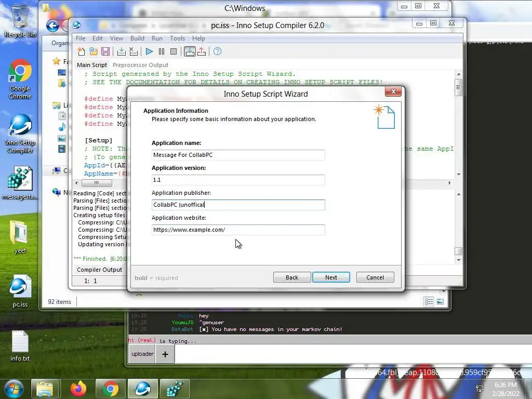The image size is (532, 399).
Task: Click the script editor horizontal scrollbar thumb
Action: coord(97,183)
